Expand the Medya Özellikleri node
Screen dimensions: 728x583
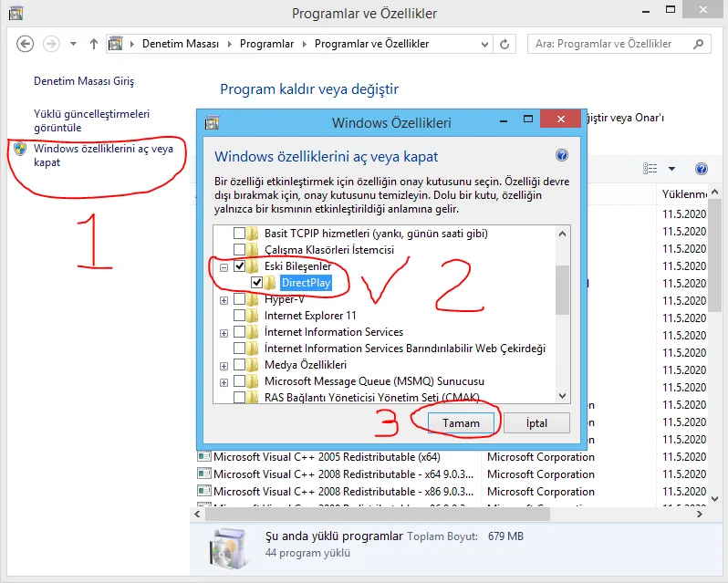pos(224,366)
